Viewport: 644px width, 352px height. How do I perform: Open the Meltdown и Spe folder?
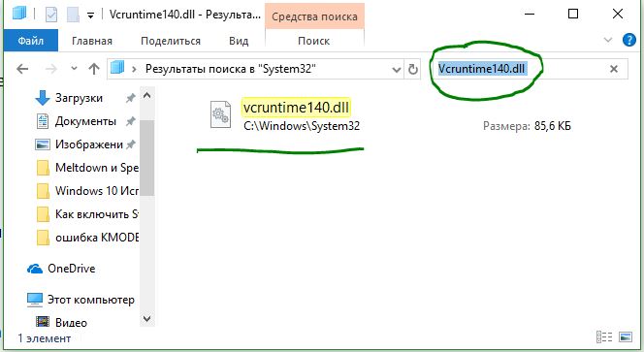click(97, 168)
